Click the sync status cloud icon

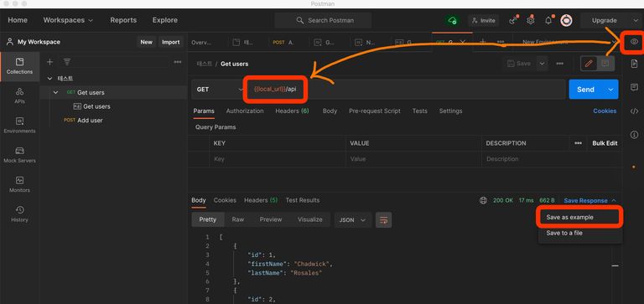tap(452, 20)
